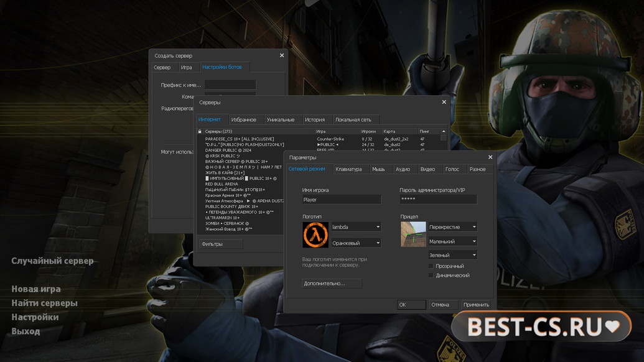
Task: Close the Серверы window
Action: tap(444, 102)
